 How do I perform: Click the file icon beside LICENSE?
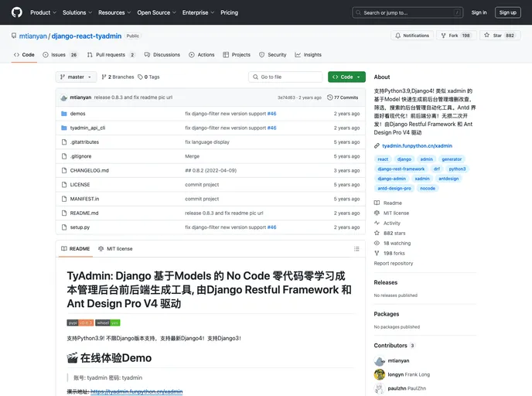coord(64,185)
